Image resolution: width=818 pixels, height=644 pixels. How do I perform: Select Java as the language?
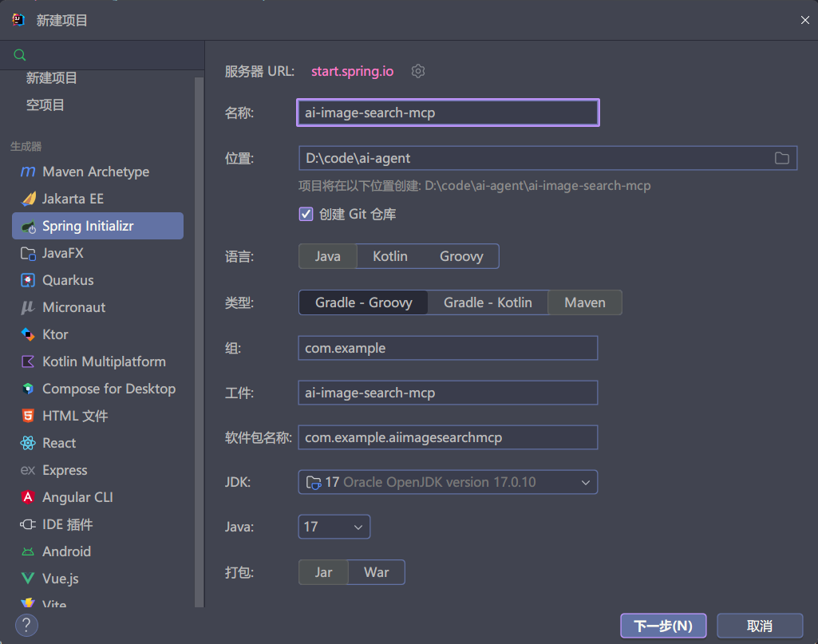coord(328,256)
